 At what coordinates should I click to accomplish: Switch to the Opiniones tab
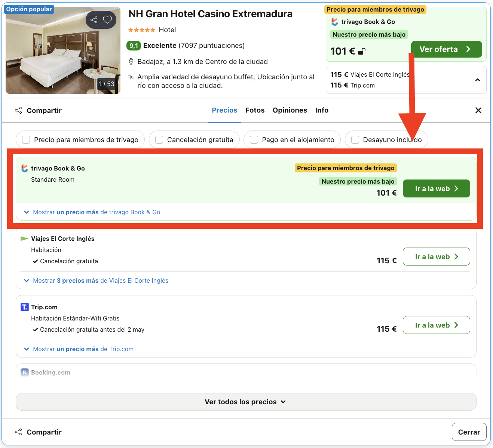290,110
